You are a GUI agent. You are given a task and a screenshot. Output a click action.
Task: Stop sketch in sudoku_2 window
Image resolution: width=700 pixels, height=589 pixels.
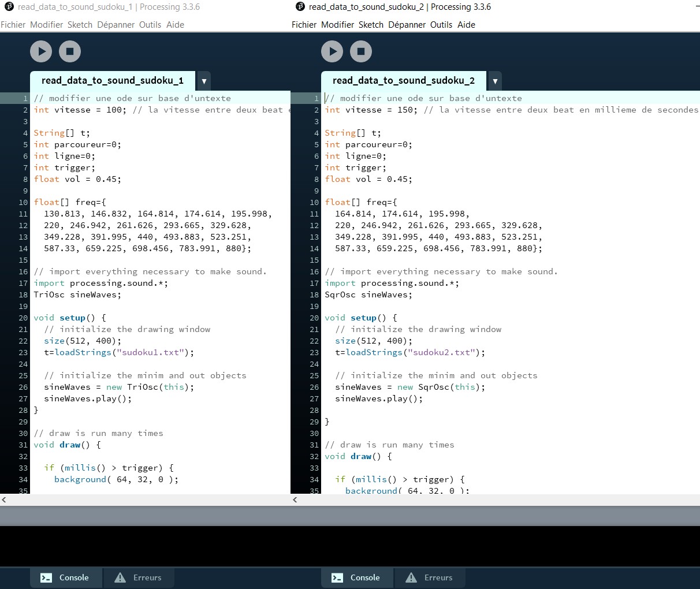[x=361, y=51]
